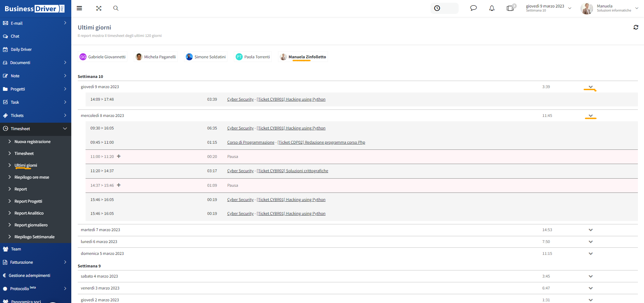This screenshot has height=303, width=644.
Task: Expand the Fatturazione sidebar submenu arrow
Action: pyautogui.click(x=65, y=262)
